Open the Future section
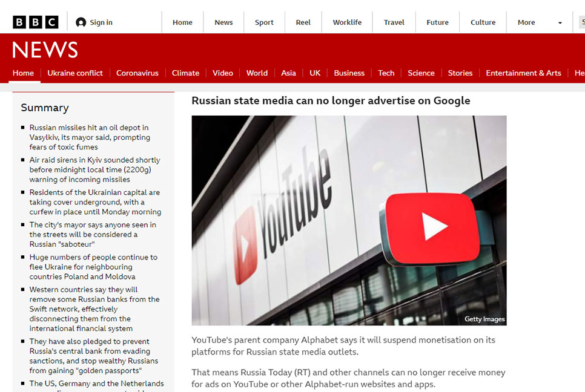The height and width of the screenshot is (392, 585). (x=437, y=22)
